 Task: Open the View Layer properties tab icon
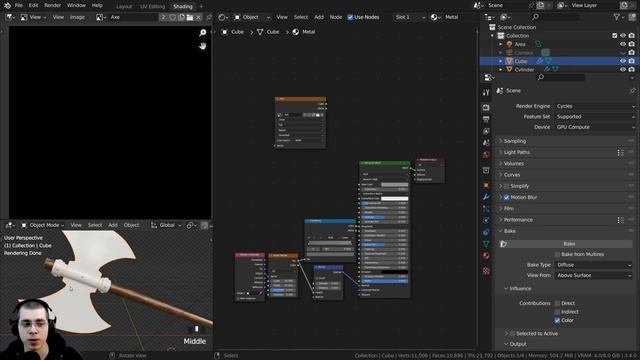[486, 131]
